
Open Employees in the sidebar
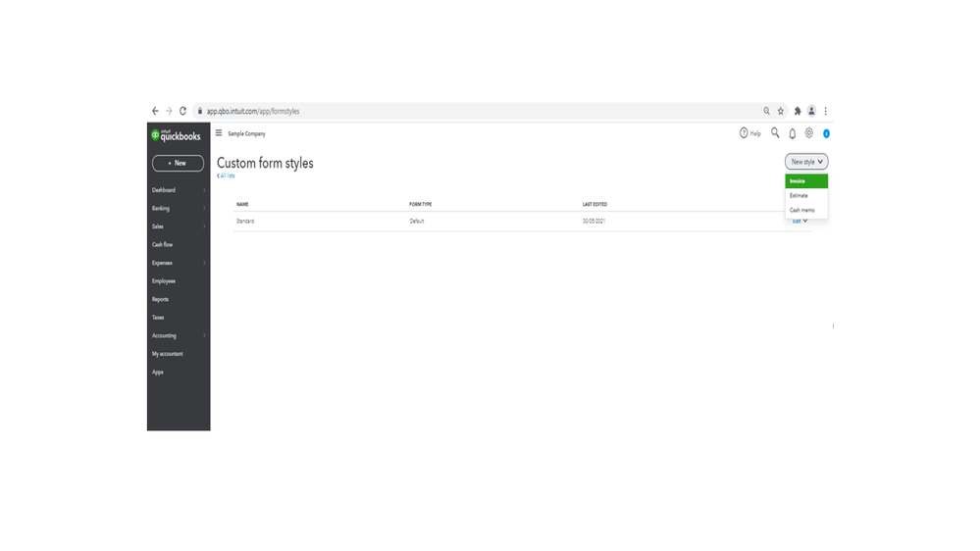click(164, 280)
